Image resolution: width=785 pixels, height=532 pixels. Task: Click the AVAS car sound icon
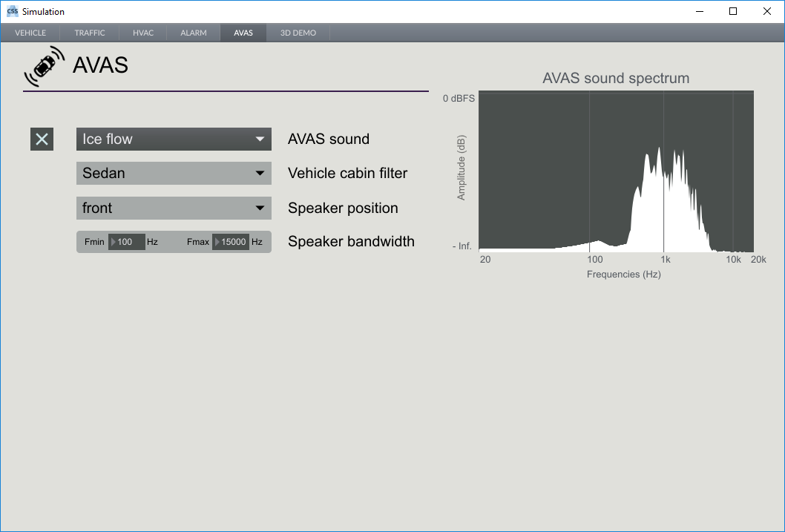point(44,67)
